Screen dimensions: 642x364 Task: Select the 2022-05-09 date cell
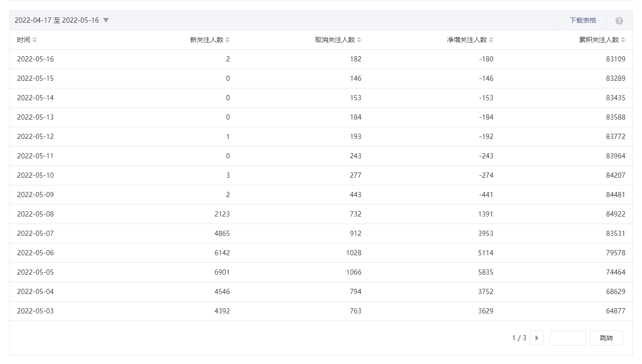(35, 195)
